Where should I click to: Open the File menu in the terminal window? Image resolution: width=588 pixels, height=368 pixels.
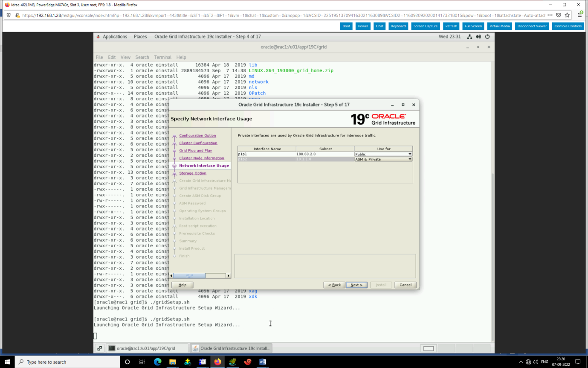pyautogui.click(x=99, y=57)
